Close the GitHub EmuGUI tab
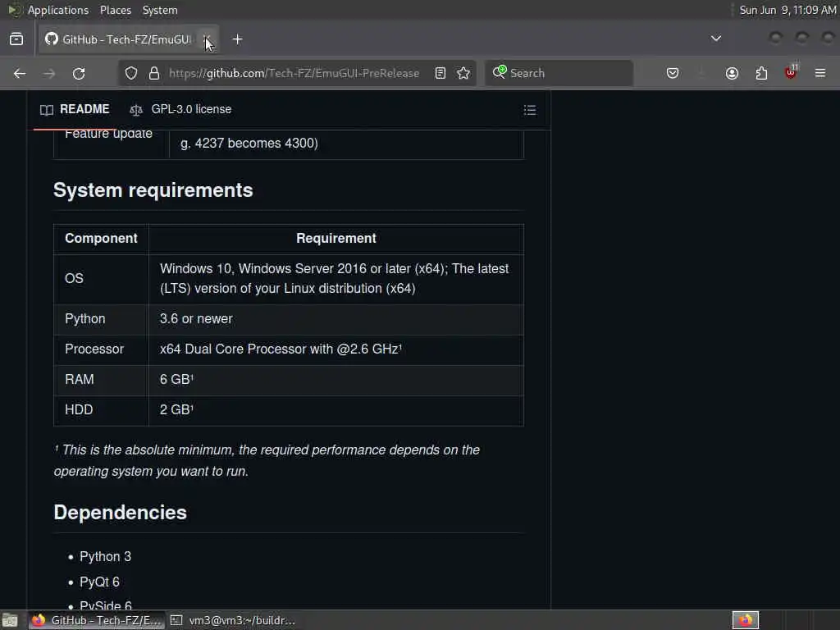 [207, 39]
